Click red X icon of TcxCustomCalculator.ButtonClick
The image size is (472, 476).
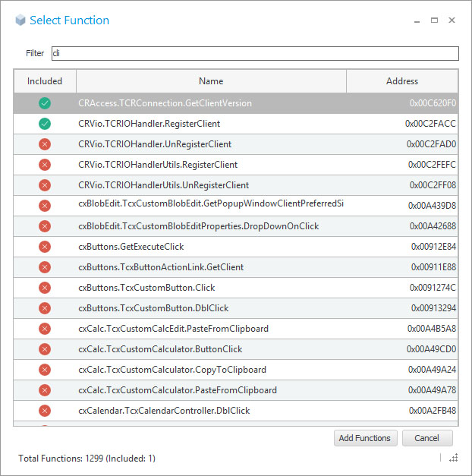(x=45, y=349)
